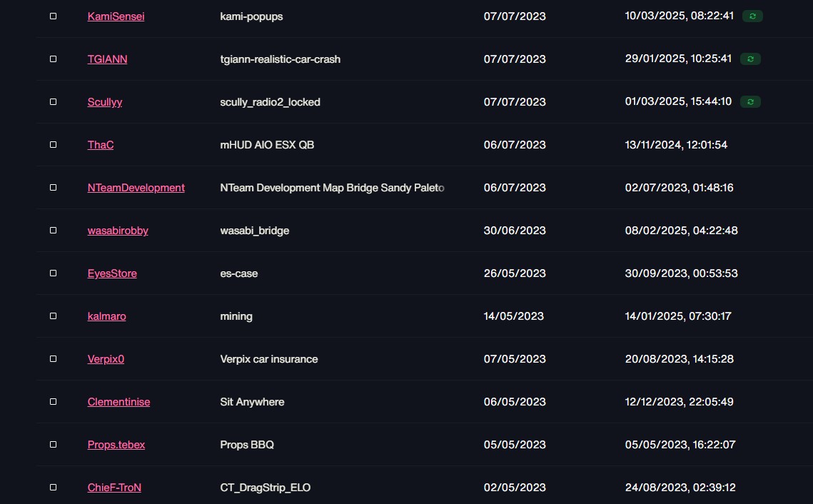Visit the EyesStore link

(x=112, y=273)
